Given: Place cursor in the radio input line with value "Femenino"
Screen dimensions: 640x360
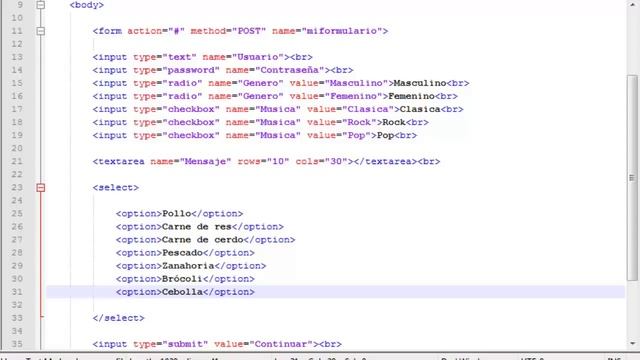Looking at the screenshot, I should [275, 96].
